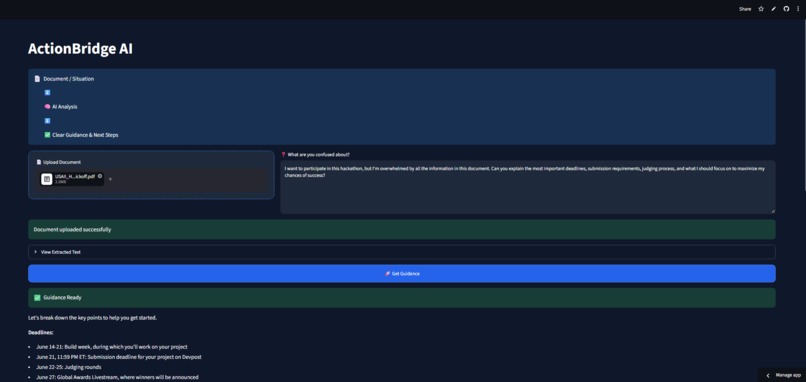Click the ActionBridge AI title
806x382 pixels.
pyautogui.click(x=80, y=48)
